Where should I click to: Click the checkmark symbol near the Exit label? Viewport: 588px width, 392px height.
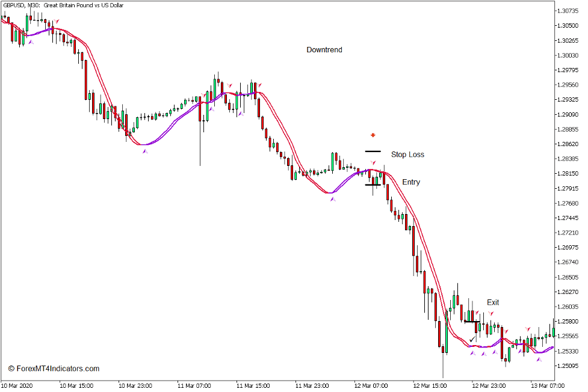472,338
